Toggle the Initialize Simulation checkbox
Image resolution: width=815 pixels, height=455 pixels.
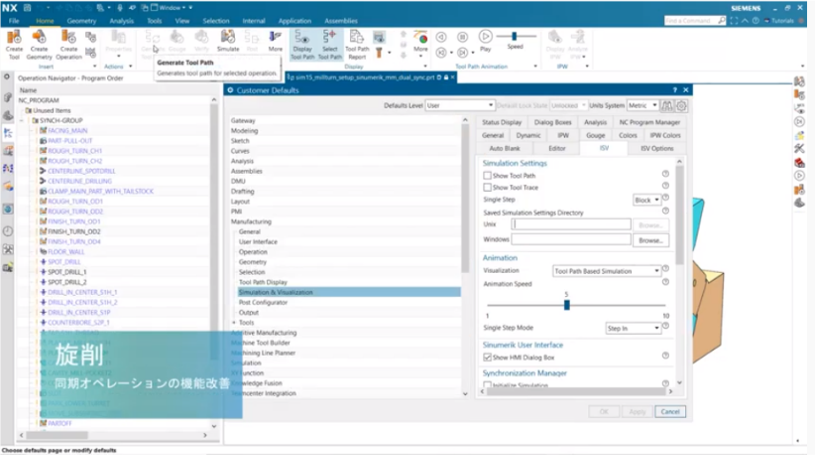(487, 385)
